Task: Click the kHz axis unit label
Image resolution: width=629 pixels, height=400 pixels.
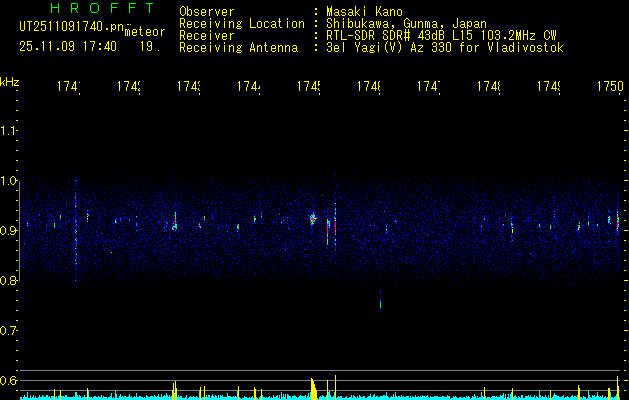Action: [x=10, y=82]
